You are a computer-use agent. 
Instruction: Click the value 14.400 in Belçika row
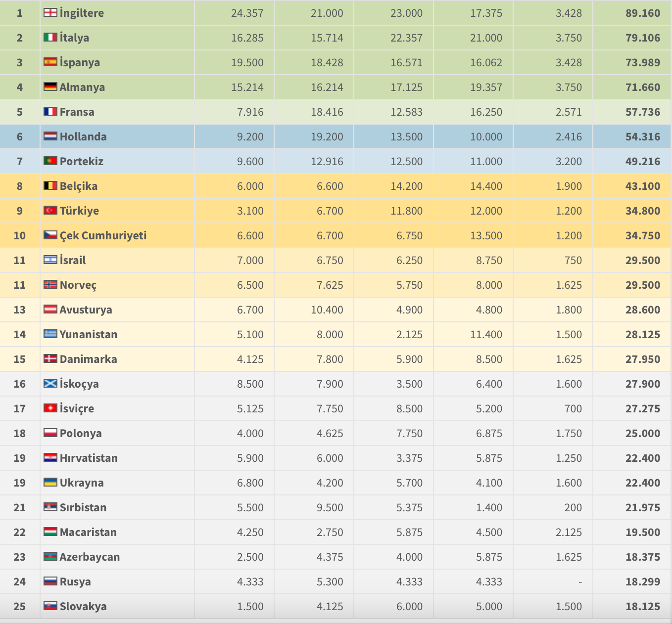click(486, 186)
